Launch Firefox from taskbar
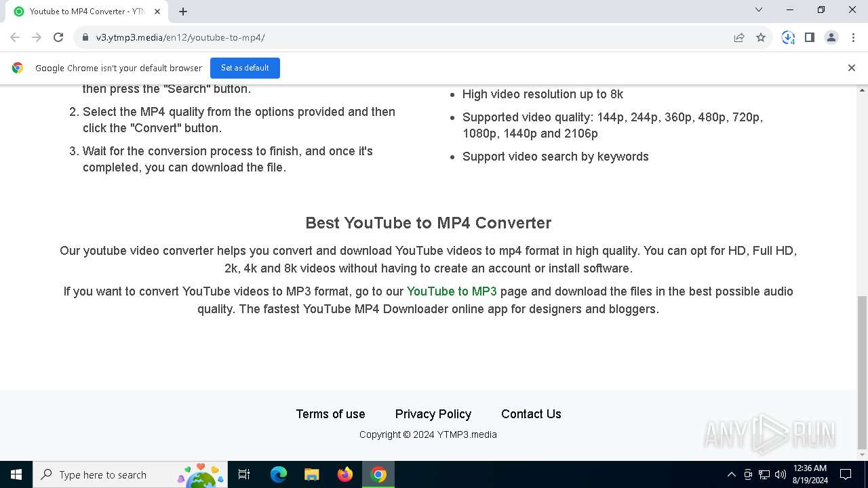Screen dimensions: 868x488 coord(345,474)
